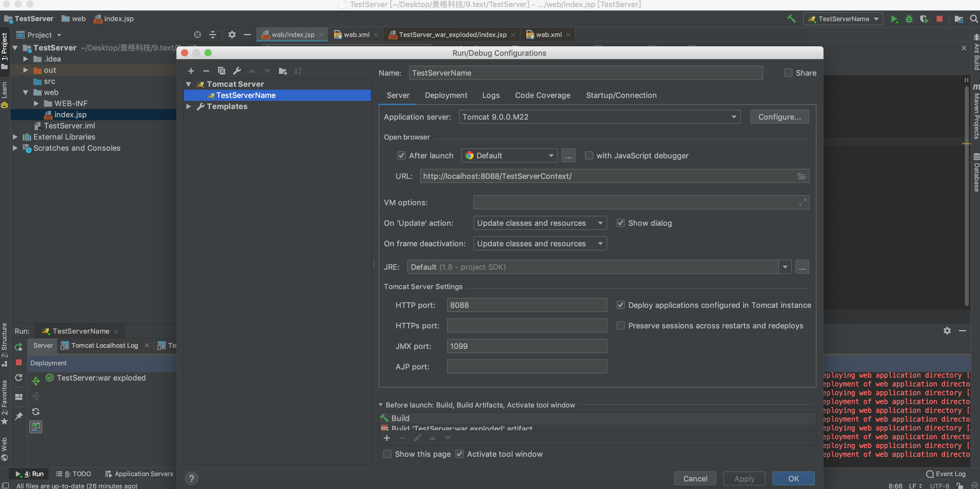Screen dimensions: 980x489
Task: Expand VM options field editor
Action: pyautogui.click(x=802, y=203)
